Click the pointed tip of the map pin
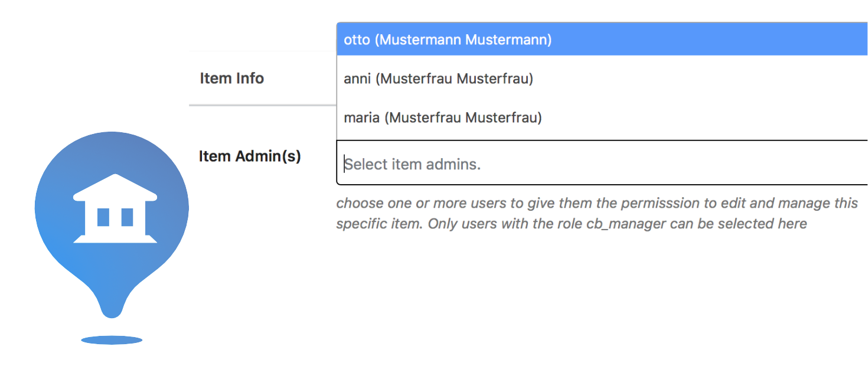868x366 pixels. [x=112, y=310]
